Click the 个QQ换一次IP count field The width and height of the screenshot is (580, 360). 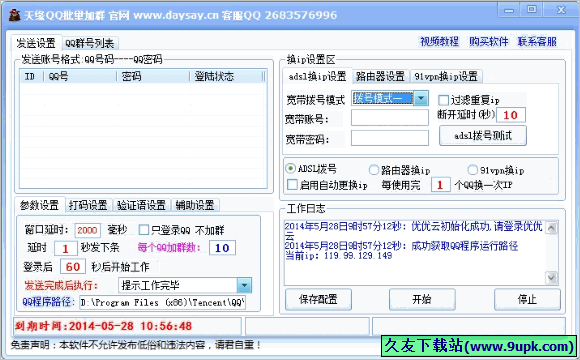[440, 185]
